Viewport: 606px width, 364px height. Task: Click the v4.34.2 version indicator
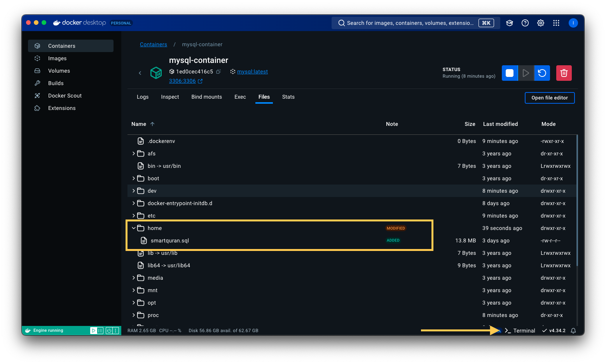tap(554, 331)
